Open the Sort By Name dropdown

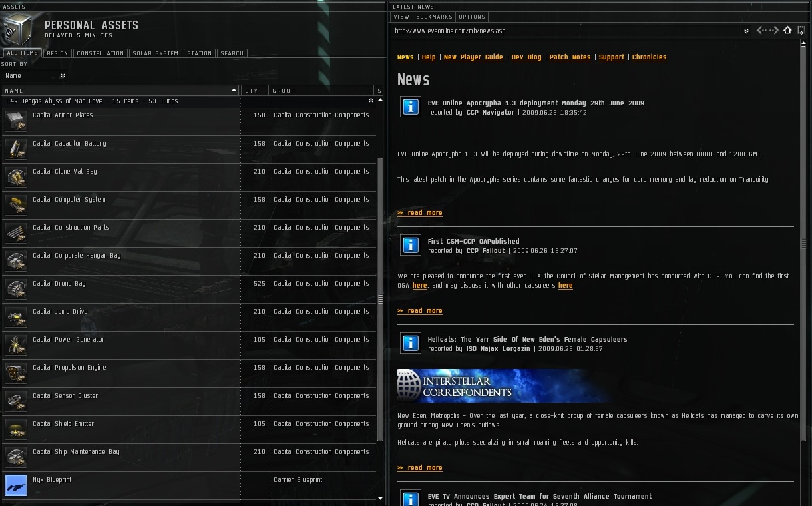click(35, 76)
